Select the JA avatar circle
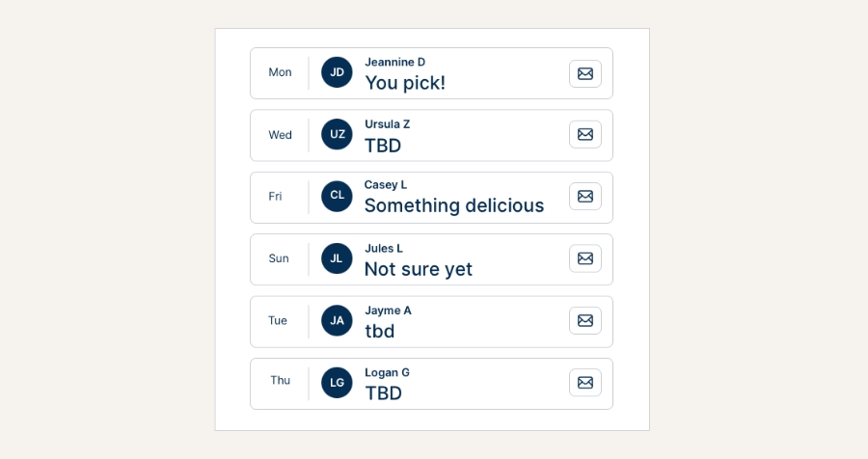Image resolution: width=868 pixels, height=459 pixels. (x=337, y=320)
